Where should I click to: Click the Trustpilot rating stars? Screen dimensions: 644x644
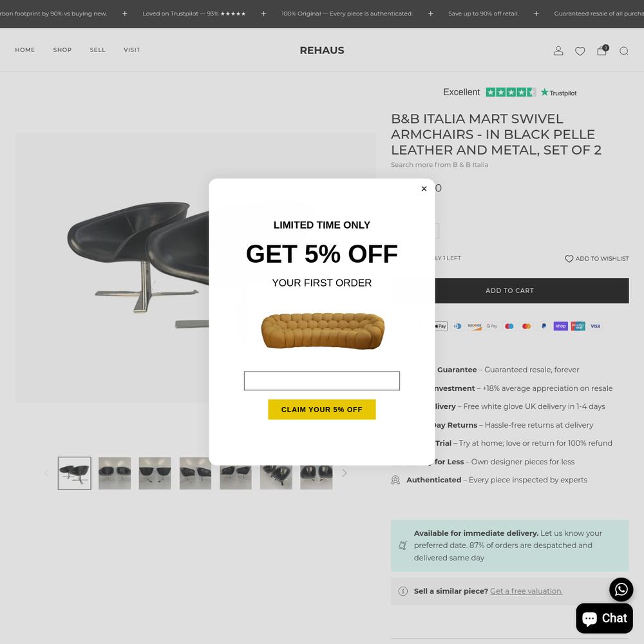511,92
